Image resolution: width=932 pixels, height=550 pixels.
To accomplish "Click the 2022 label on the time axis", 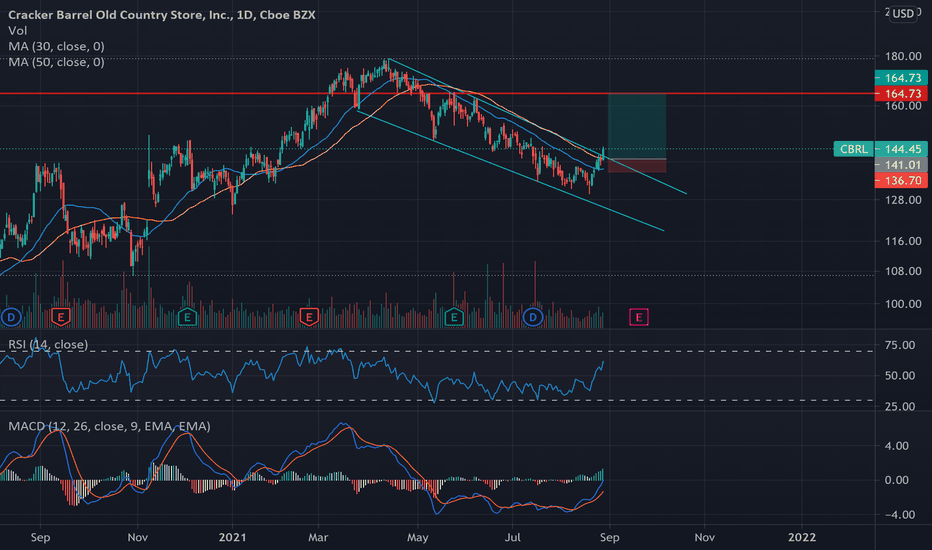I will tap(802, 538).
